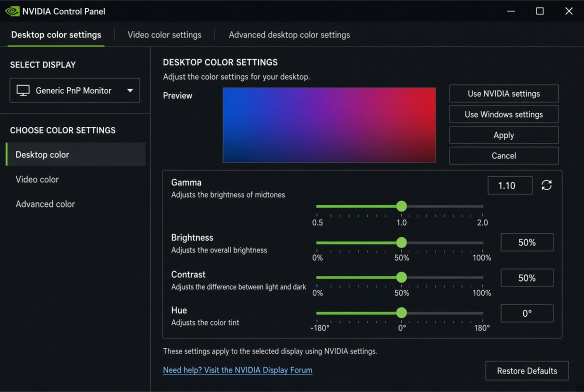Viewport: 584px width, 392px height.
Task: Click the Contrast 50% value field
Action: tap(527, 278)
